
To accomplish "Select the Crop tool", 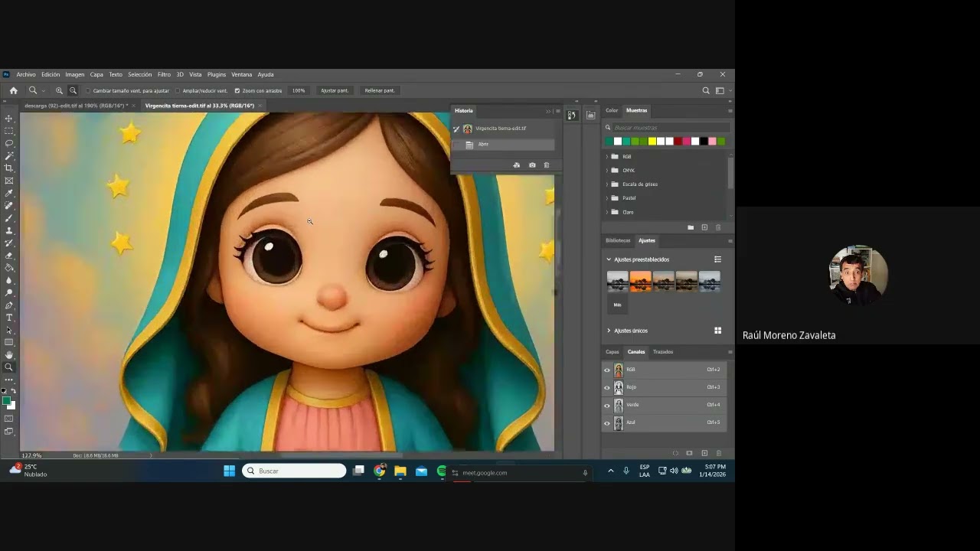I will coord(9,168).
